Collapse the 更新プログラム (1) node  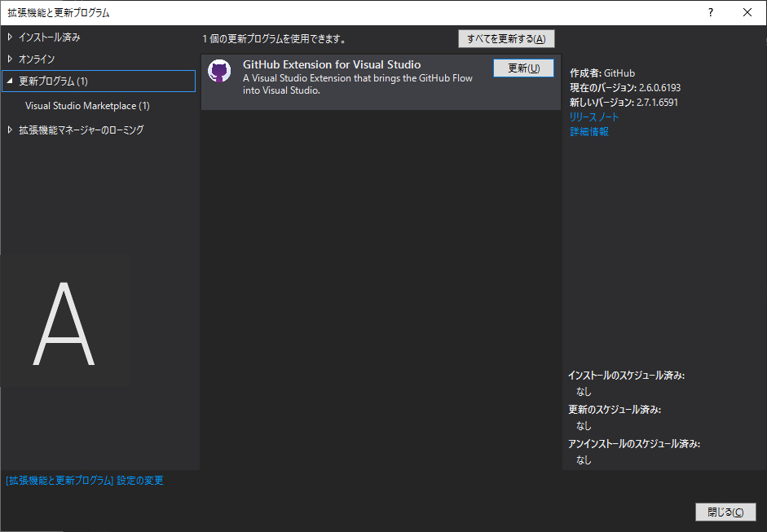10,81
